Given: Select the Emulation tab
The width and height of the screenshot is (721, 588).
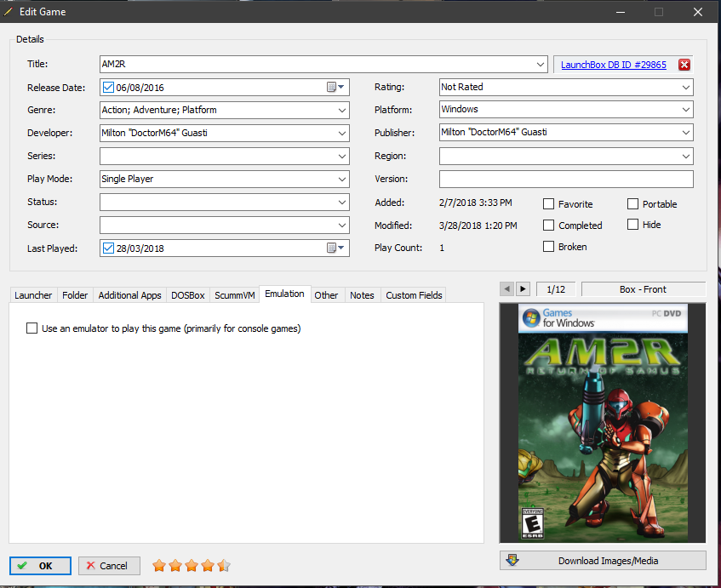Looking at the screenshot, I should coord(284,294).
